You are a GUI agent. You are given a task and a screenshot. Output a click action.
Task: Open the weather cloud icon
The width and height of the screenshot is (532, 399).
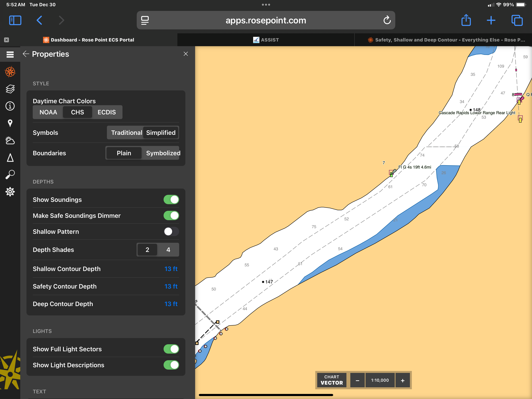10,140
